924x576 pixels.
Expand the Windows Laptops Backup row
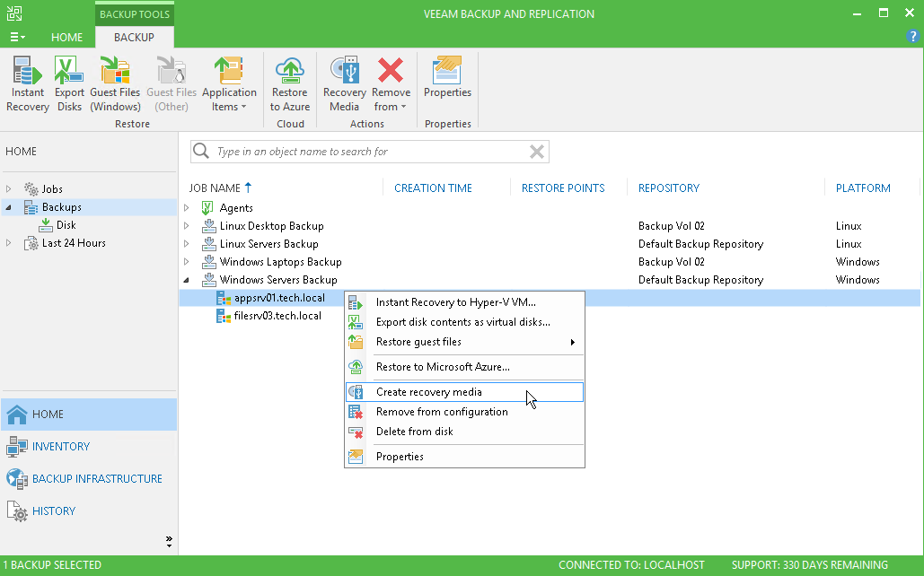pos(187,262)
